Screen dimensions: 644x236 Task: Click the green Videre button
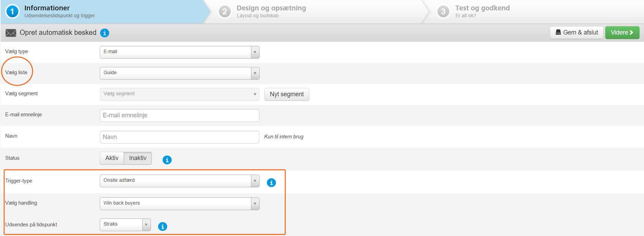[622, 32]
